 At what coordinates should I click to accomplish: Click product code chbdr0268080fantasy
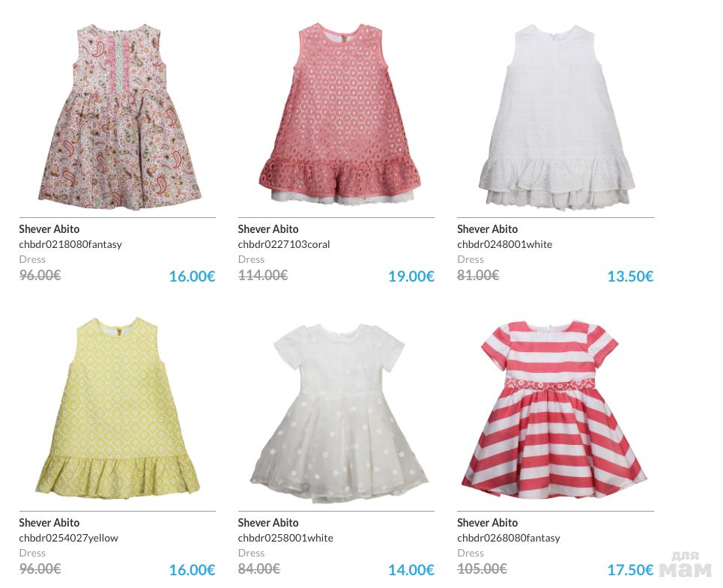point(509,538)
